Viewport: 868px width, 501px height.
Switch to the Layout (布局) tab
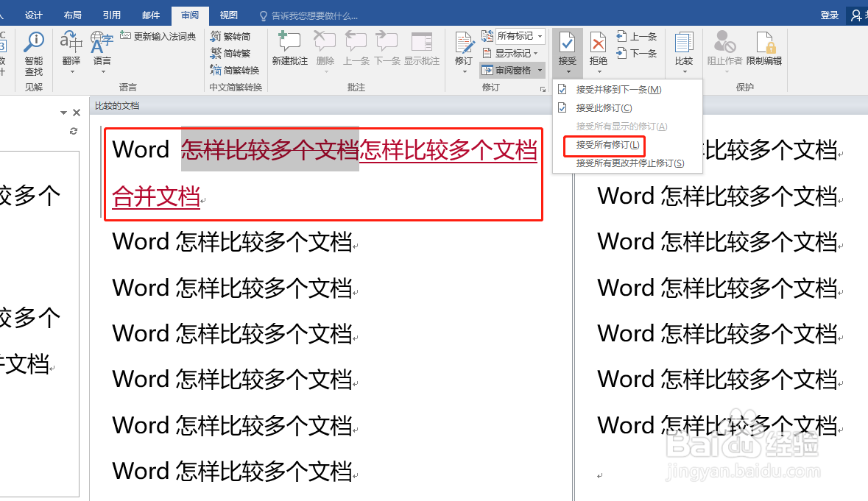pyautogui.click(x=73, y=15)
